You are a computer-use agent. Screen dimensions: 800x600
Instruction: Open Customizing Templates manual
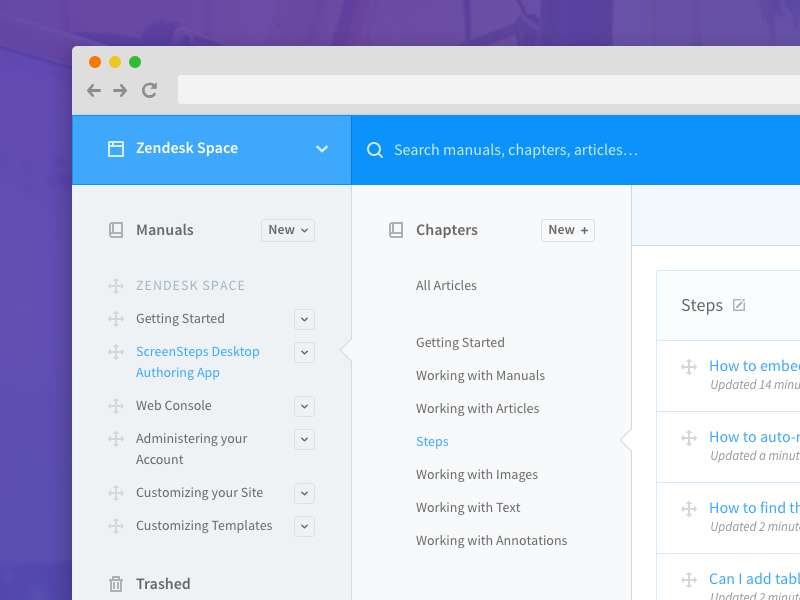pos(204,526)
